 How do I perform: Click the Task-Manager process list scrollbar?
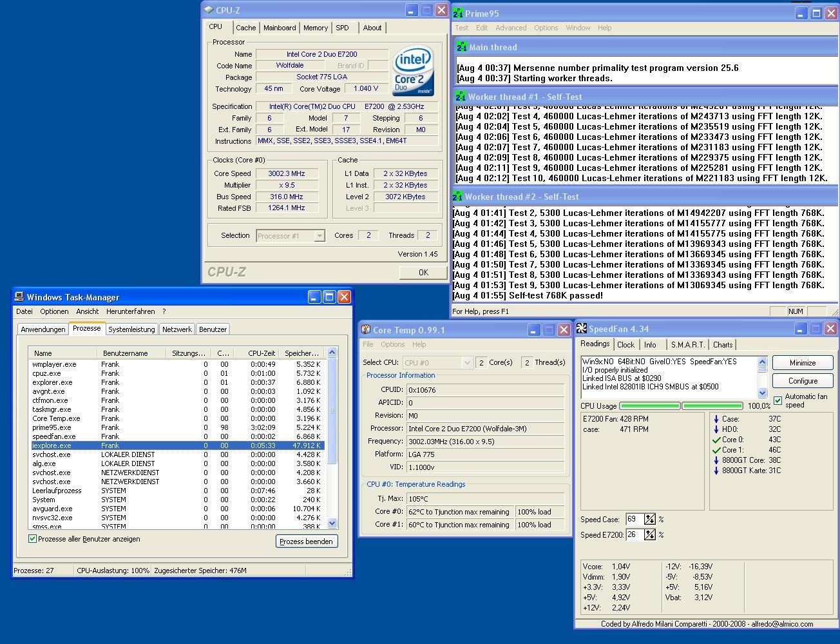332,438
